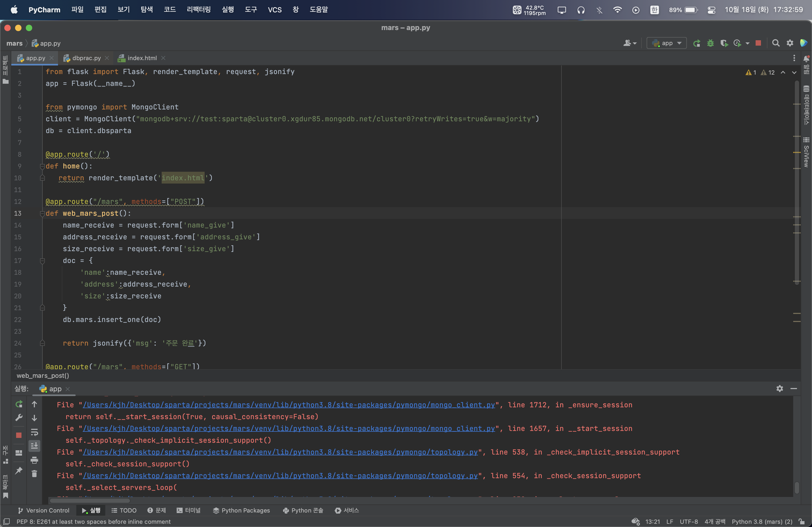Collapse the web_mars_post() function fold marker
This screenshot has width=812, height=527.
(x=42, y=214)
